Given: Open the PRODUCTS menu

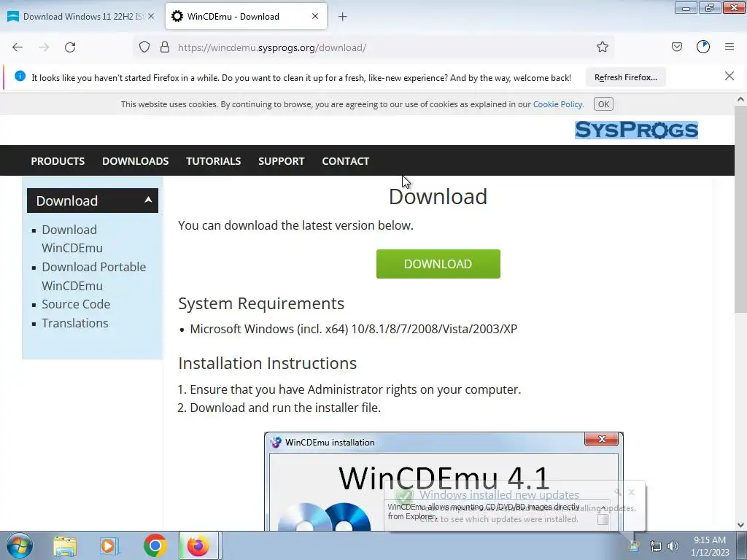Looking at the screenshot, I should point(58,161).
